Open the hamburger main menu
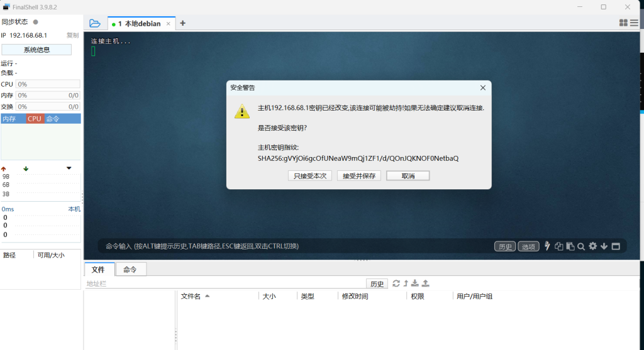 point(635,23)
